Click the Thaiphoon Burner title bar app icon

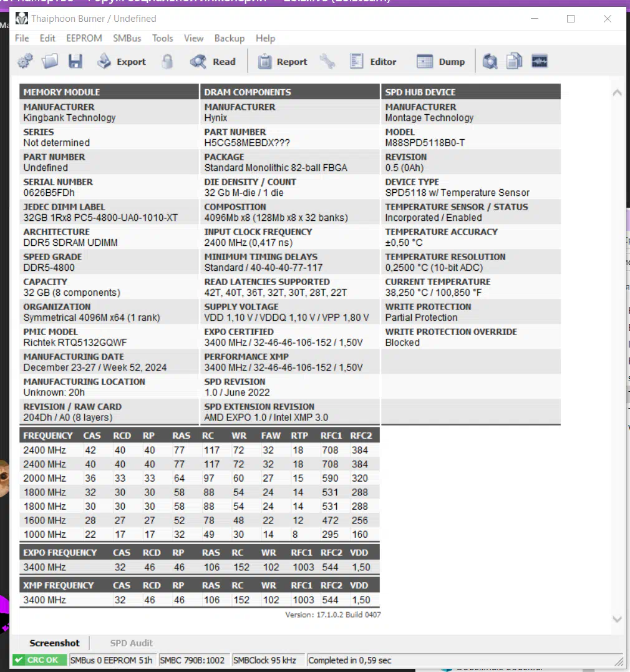21,19
